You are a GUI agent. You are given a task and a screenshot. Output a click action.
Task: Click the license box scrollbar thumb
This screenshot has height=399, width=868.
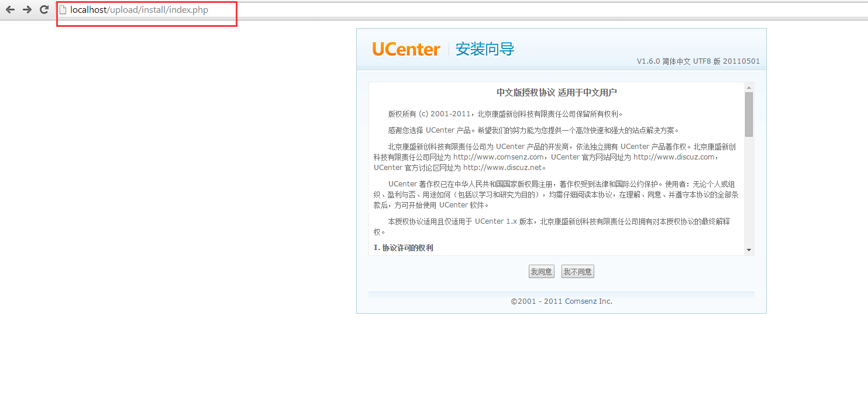[749, 115]
